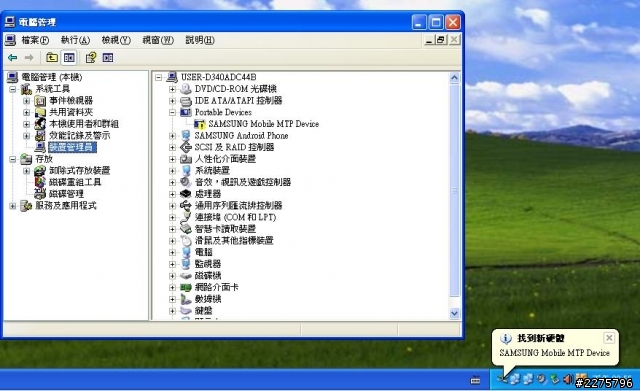Click the 共用資料夾 folder icon
The image size is (640, 391).
[40, 112]
